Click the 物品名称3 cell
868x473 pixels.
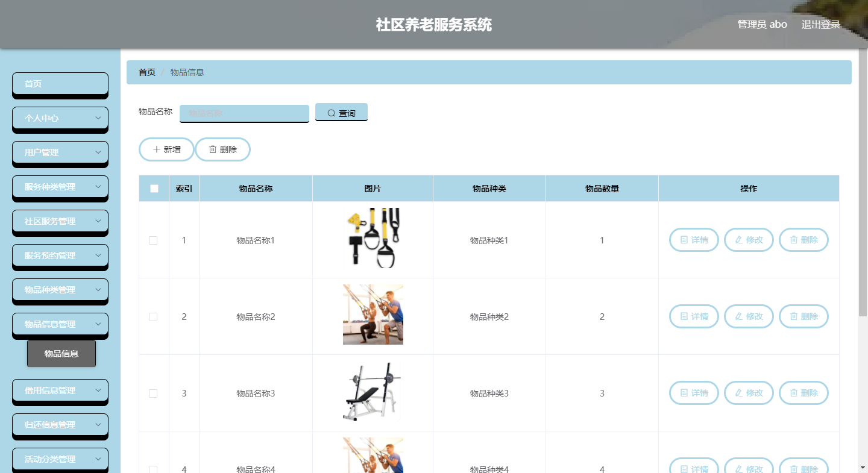pyautogui.click(x=256, y=393)
